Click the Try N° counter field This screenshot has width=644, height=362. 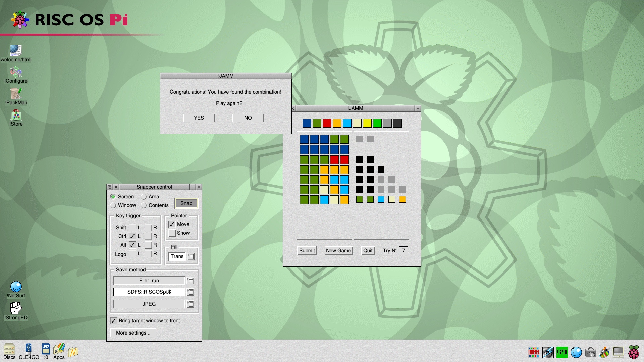pyautogui.click(x=404, y=251)
